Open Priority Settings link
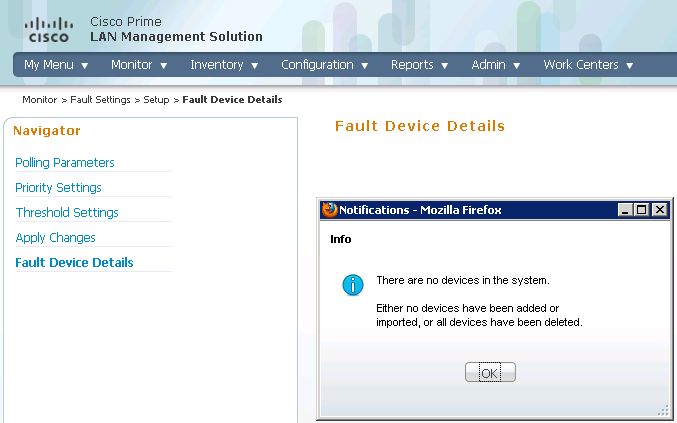Screen dimensions: 677x423 (x=58, y=188)
